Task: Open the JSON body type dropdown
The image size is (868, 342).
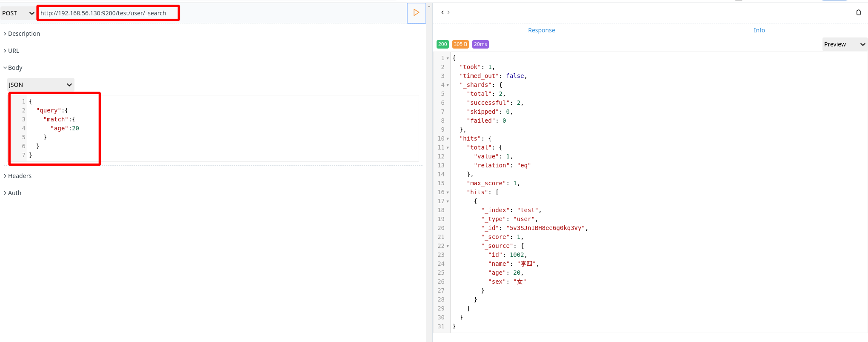Action: pos(41,84)
